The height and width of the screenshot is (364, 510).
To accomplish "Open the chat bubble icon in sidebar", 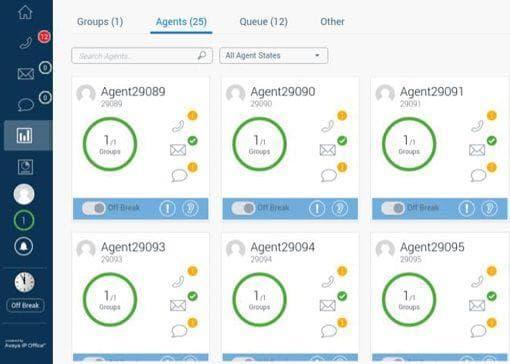I will click(x=26, y=105).
